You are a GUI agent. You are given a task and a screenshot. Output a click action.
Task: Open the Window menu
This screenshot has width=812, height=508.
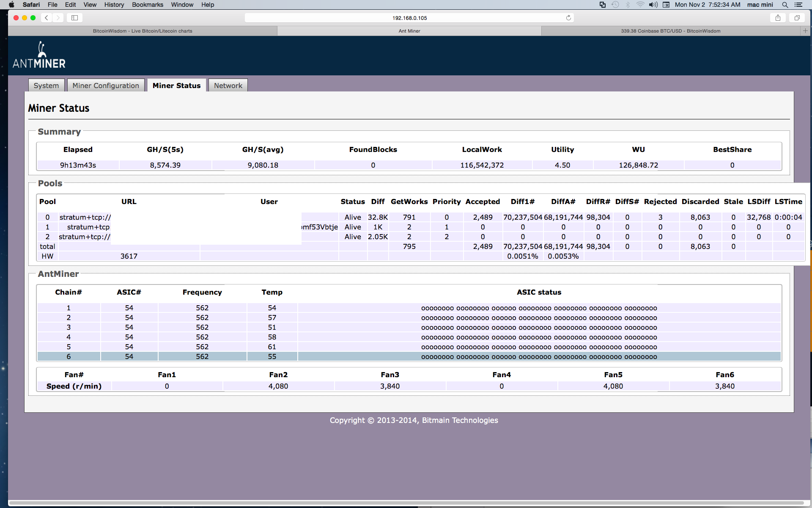[182, 5]
